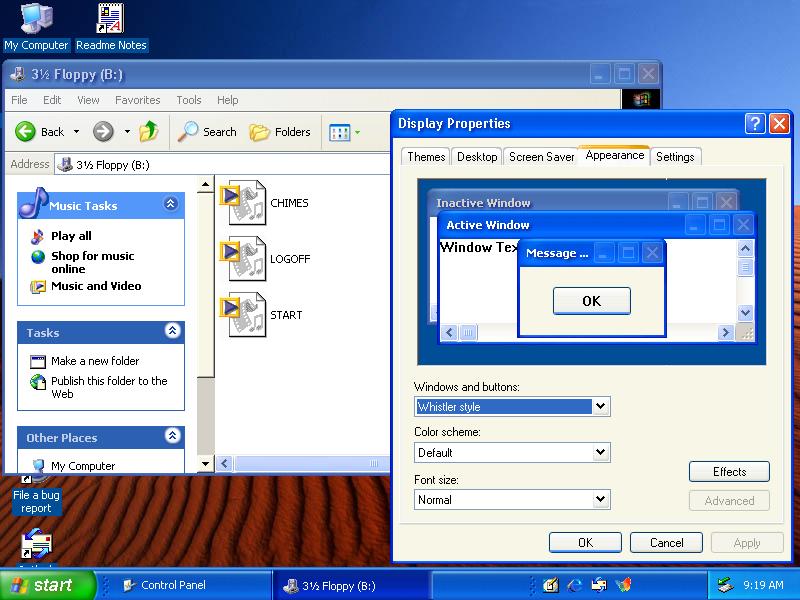Click first quick launch notepad icon

551,585
